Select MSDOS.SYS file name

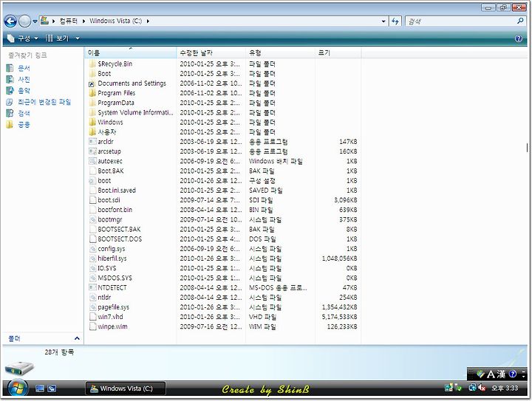[115, 278]
